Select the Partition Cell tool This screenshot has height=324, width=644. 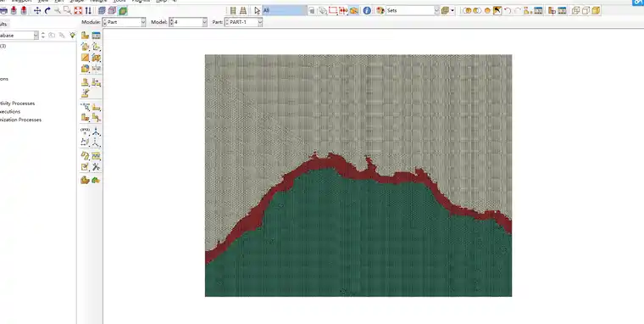click(x=85, y=118)
